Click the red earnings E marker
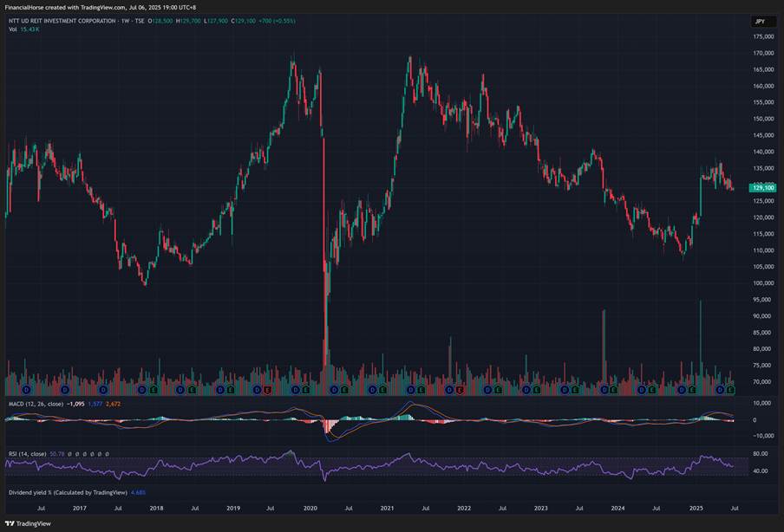The width and height of the screenshot is (784, 532). click(267, 391)
